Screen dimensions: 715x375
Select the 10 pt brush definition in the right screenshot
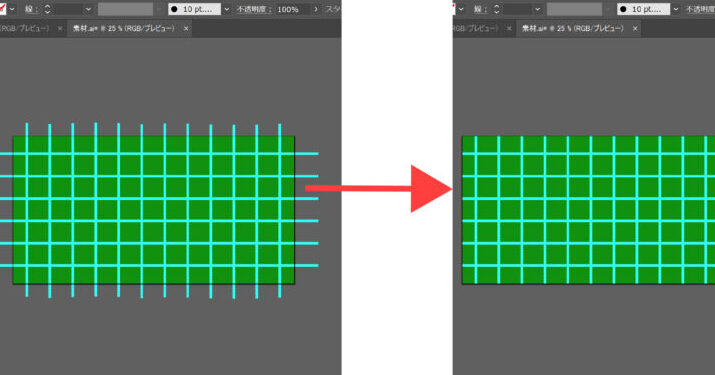click(x=643, y=9)
